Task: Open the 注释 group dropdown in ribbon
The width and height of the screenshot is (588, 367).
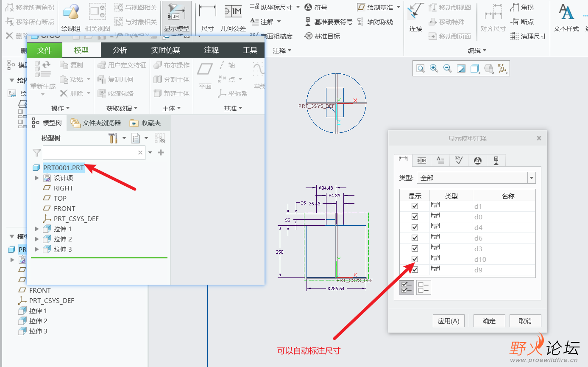Action: point(282,50)
